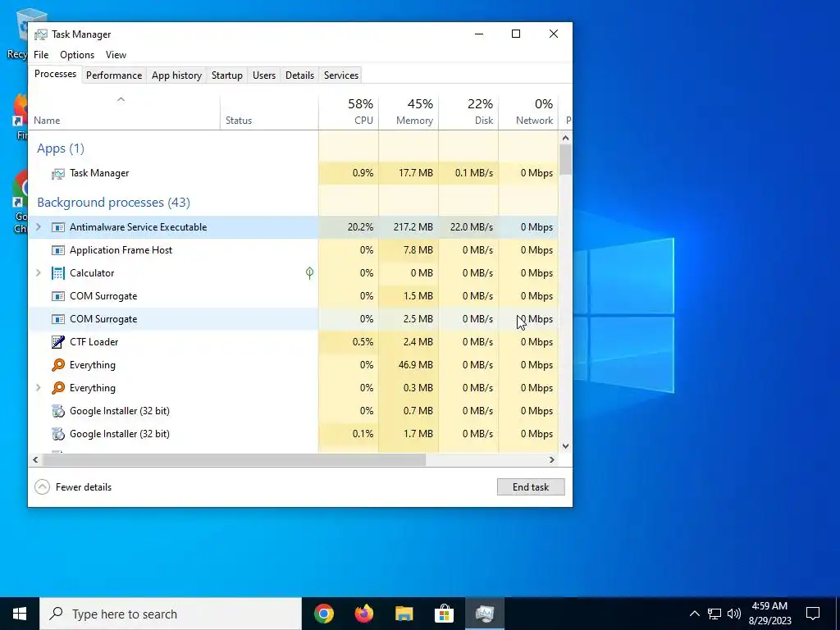
Task: Select the Task Manager app row icon
Action: pos(58,174)
